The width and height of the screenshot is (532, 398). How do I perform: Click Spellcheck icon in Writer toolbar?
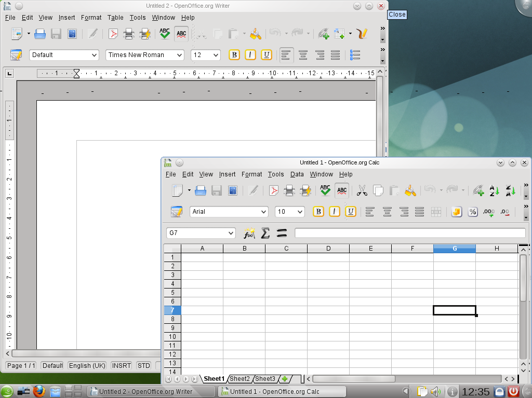[x=165, y=34]
